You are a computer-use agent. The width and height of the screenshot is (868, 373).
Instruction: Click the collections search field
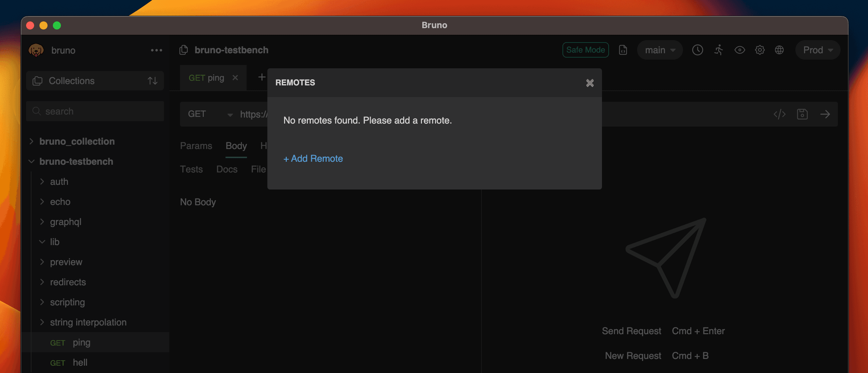pyautogui.click(x=95, y=111)
